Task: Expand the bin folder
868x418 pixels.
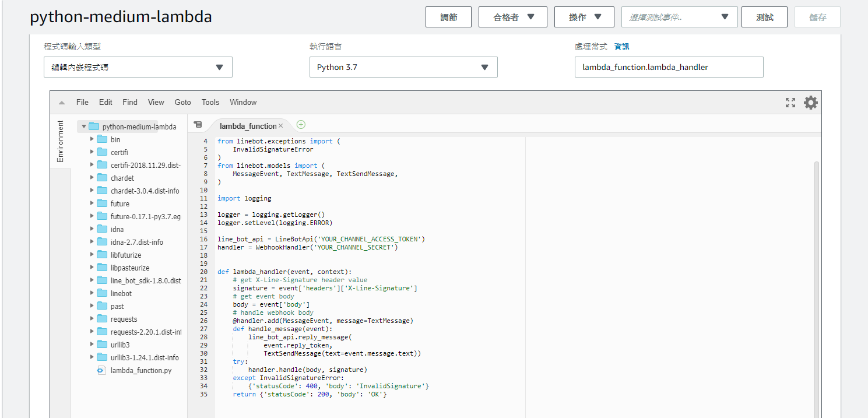Action: [92, 139]
